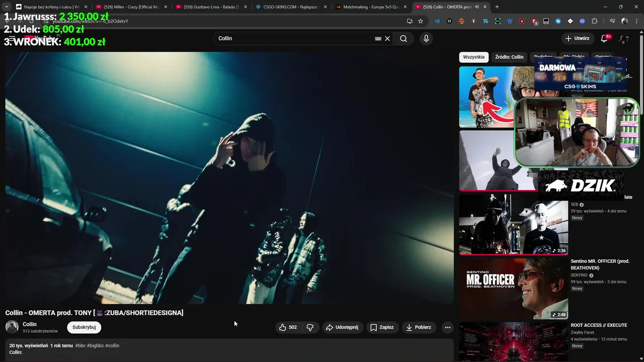Click the 5EB channel name
The width and height of the screenshot is (644, 362).
tap(574, 205)
